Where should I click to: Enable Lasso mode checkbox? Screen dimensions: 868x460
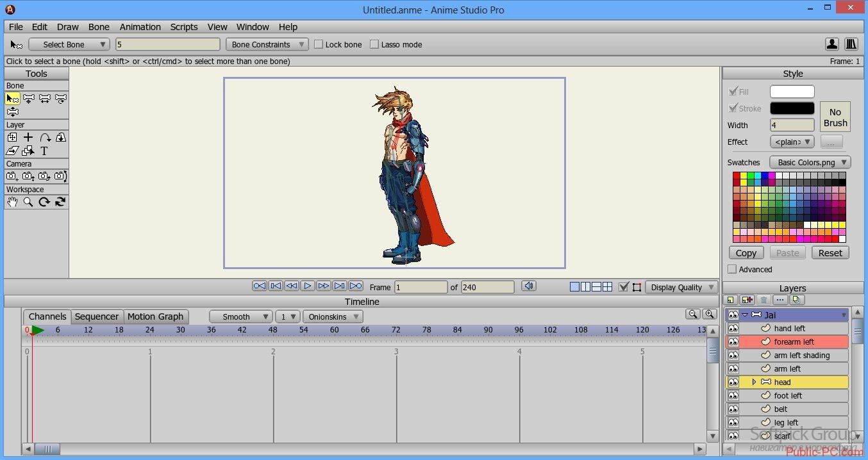tap(374, 44)
